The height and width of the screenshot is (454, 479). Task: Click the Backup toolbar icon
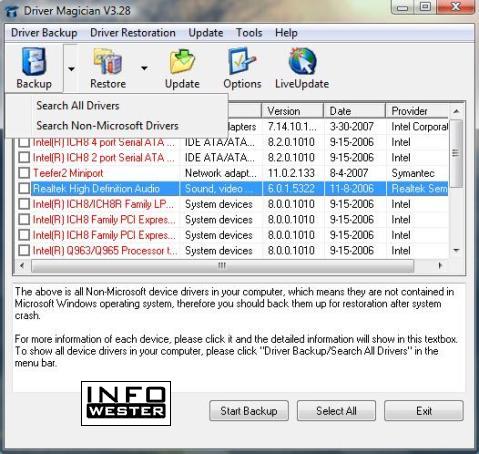[34, 61]
